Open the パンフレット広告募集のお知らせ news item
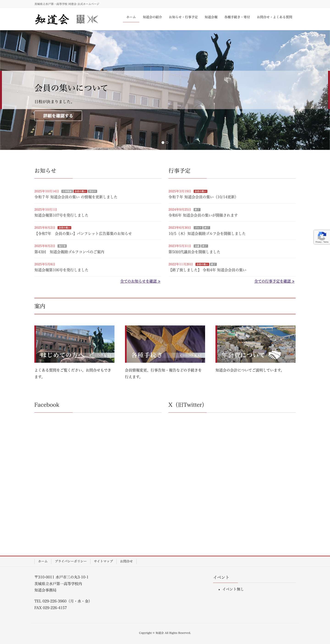The image size is (330, 644). pos(83,233)
